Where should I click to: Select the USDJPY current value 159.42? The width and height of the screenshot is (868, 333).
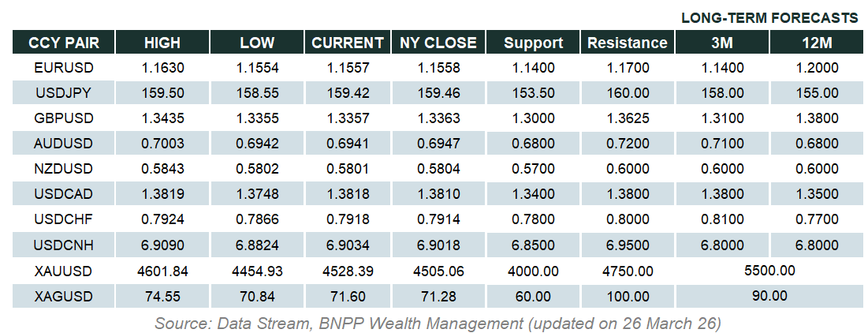click(x=348, y=93)
